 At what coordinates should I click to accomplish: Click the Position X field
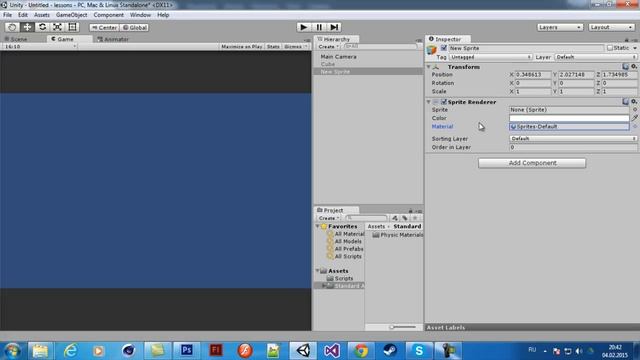[532, 75]
